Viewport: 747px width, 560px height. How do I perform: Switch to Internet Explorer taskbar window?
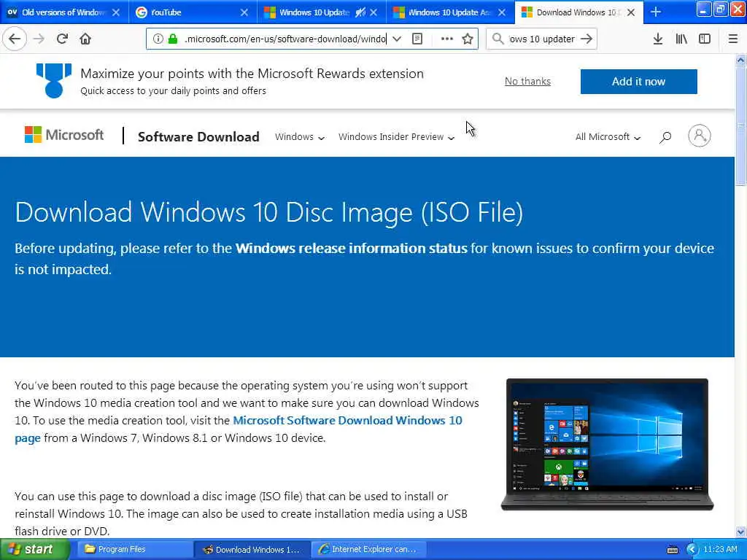(368, 549)
